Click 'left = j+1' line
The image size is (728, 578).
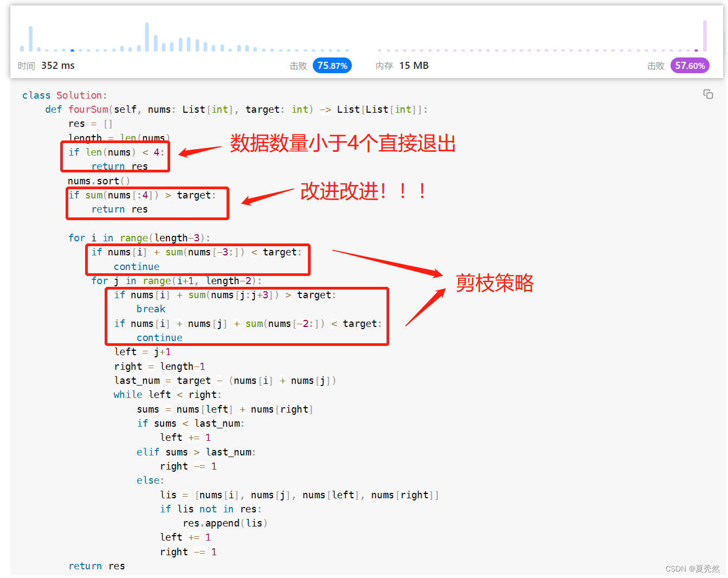[x=143, y=352]
